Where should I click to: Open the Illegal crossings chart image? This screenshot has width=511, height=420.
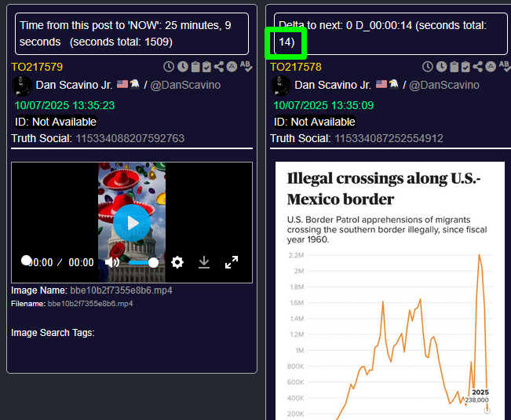[389, 290]
